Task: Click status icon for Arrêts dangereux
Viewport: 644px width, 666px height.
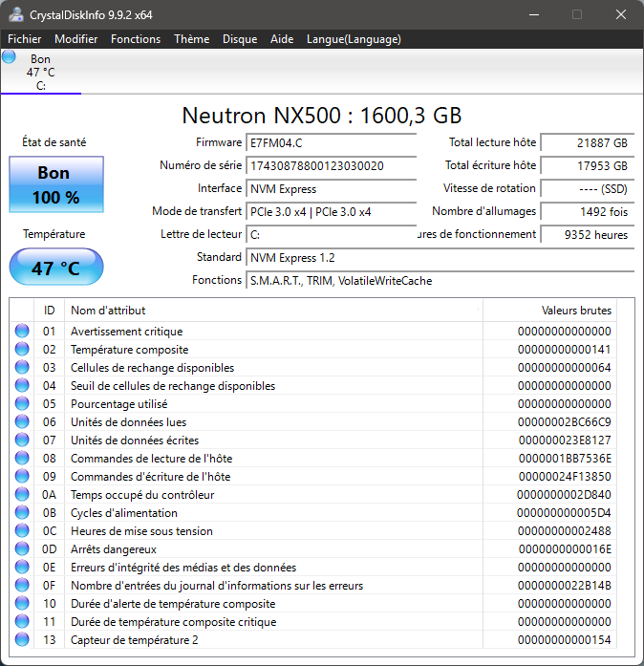Action: pyautogui.click(x=22, y=548)
